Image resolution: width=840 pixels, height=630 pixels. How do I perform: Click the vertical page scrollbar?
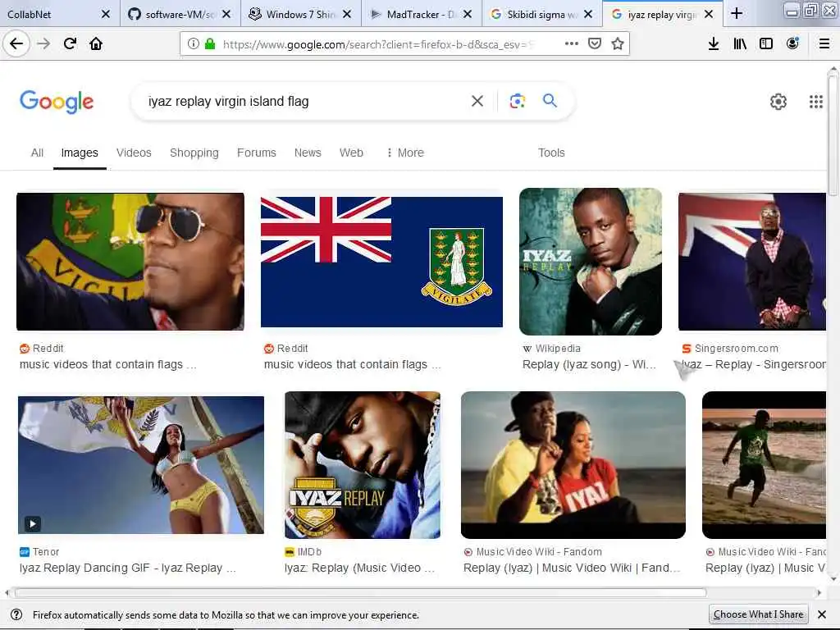[833, 135]
